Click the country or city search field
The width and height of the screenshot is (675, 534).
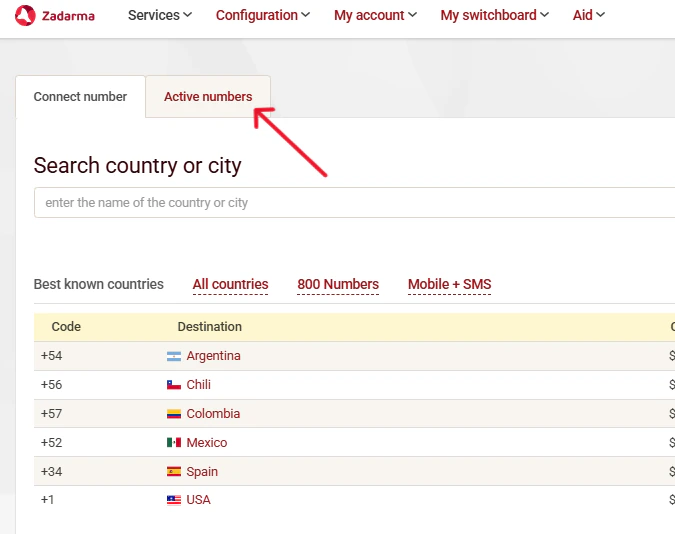pos(354,202)
